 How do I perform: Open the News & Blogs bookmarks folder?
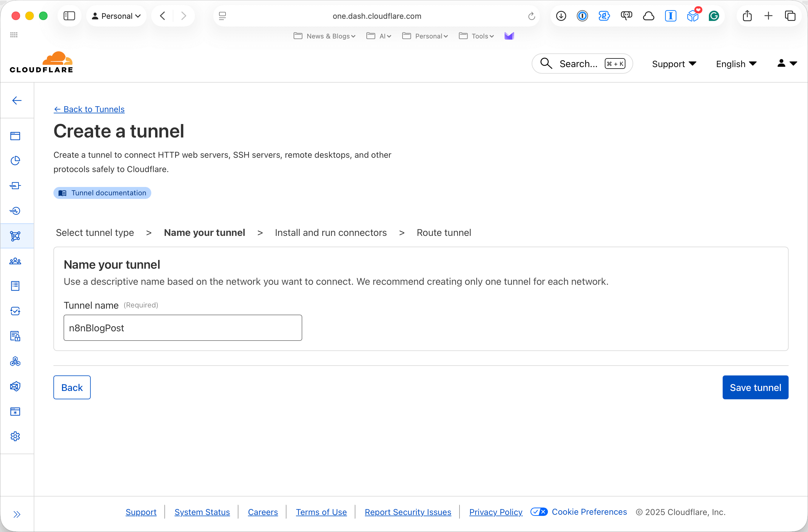point(324,36)
